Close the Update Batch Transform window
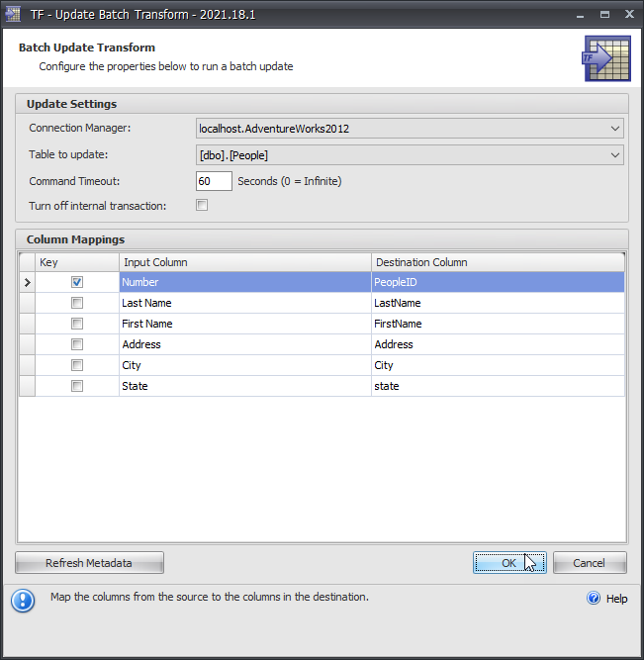 [629, 14]
